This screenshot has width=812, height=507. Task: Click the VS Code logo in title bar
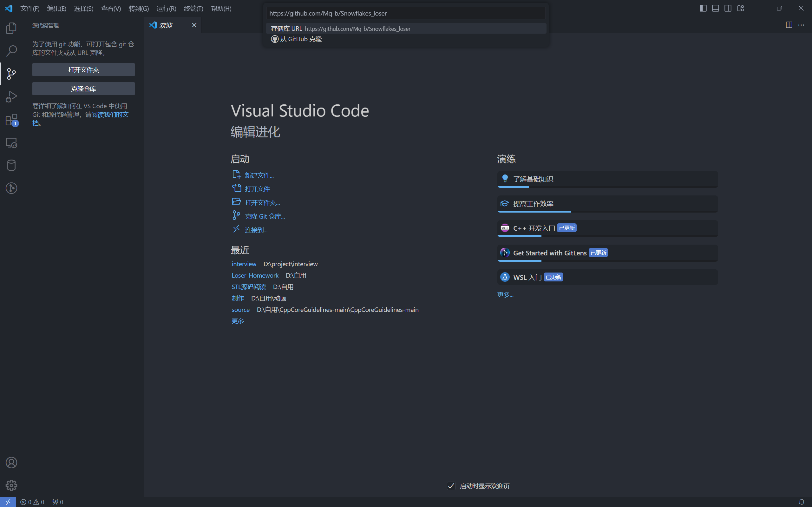(9, 8)
